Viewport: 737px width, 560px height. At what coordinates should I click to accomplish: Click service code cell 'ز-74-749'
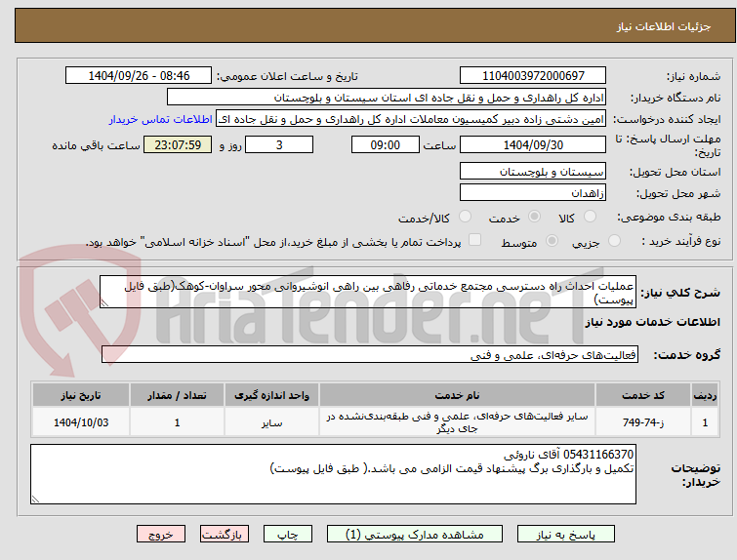tap(642, 422)
